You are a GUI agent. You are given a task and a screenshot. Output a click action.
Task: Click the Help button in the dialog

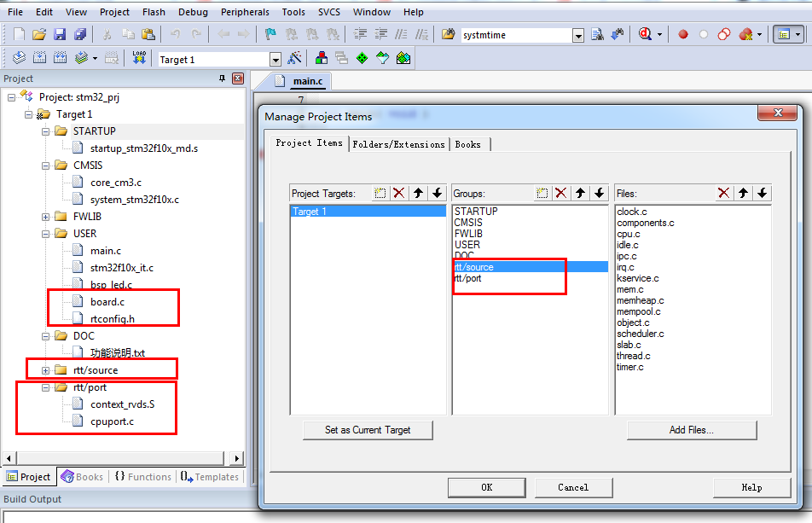[751, 487]
